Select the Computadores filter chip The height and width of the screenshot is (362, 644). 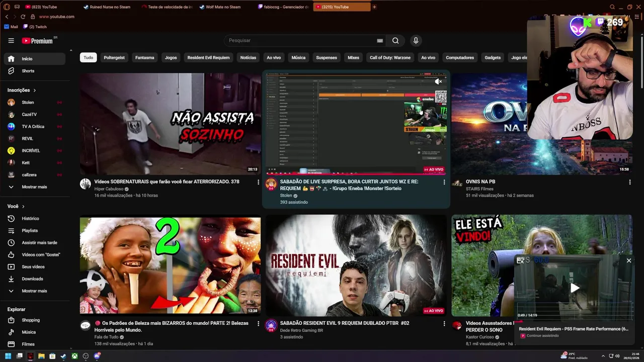click(x=460, y=58)
